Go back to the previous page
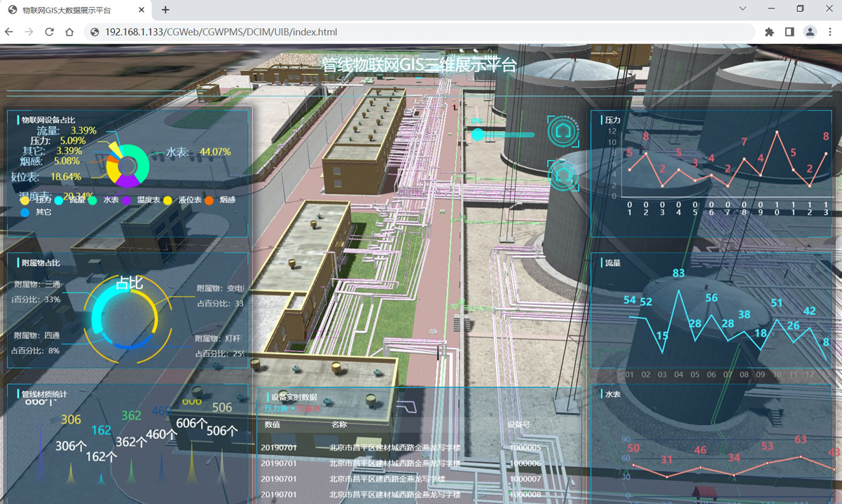 pos(9,31)
